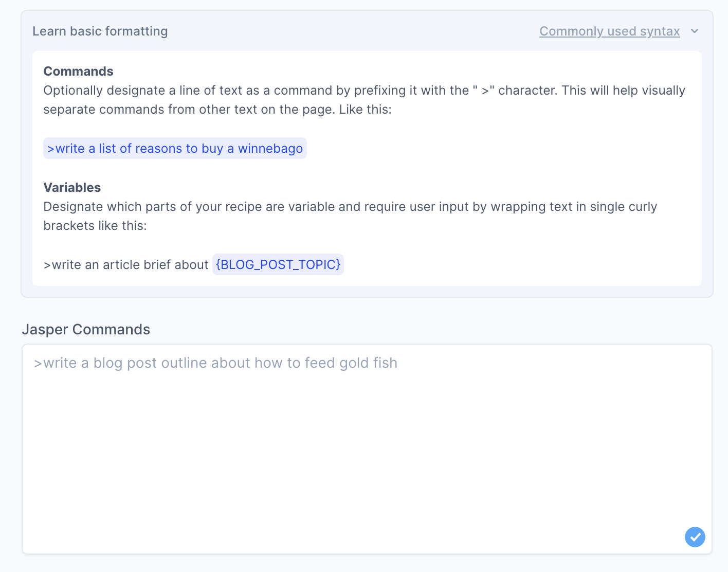The height and width of the screenshot is (572, 728).
Task: Click the winnebago example command chip
Action: (175, 149)
